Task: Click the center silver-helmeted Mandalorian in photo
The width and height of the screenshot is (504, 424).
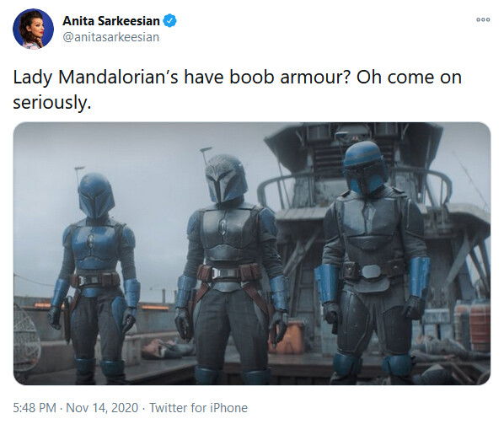Action: coord(231,268)
